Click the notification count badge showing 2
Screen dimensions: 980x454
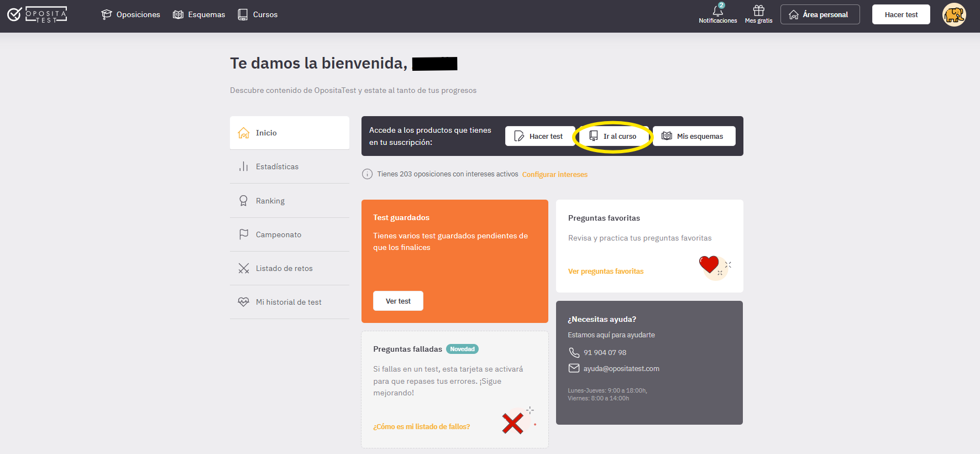pyautogui.click(x=721, y=5)
